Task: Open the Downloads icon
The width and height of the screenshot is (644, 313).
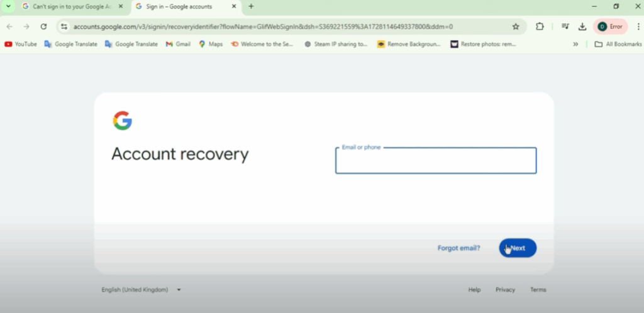Action: (582, 26)
